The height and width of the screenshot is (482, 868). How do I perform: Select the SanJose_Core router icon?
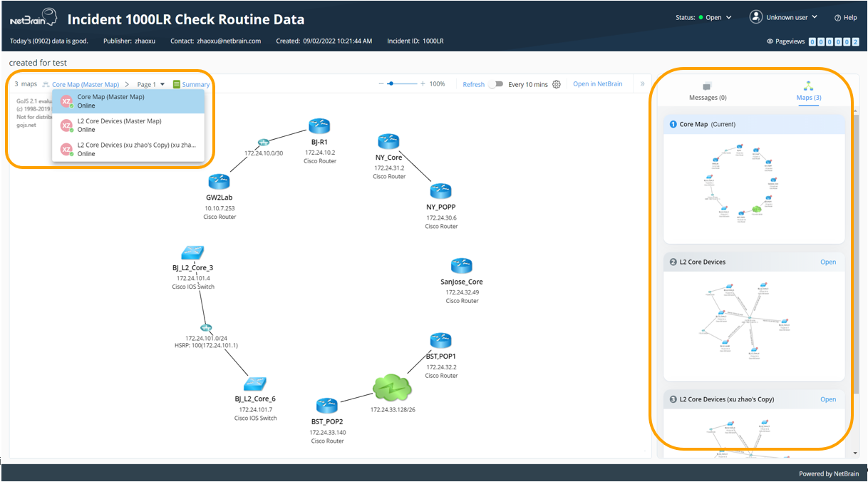click(462, 266)
